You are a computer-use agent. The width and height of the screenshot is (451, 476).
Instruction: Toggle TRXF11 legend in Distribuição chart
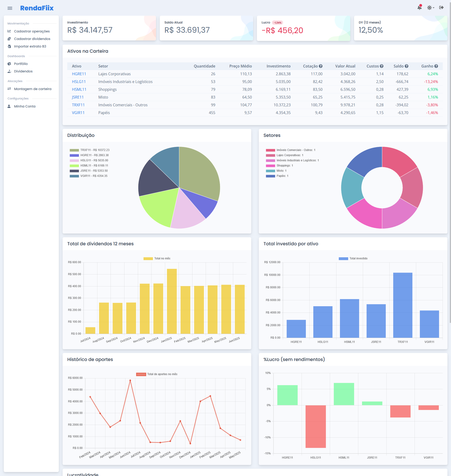(89, 150)
